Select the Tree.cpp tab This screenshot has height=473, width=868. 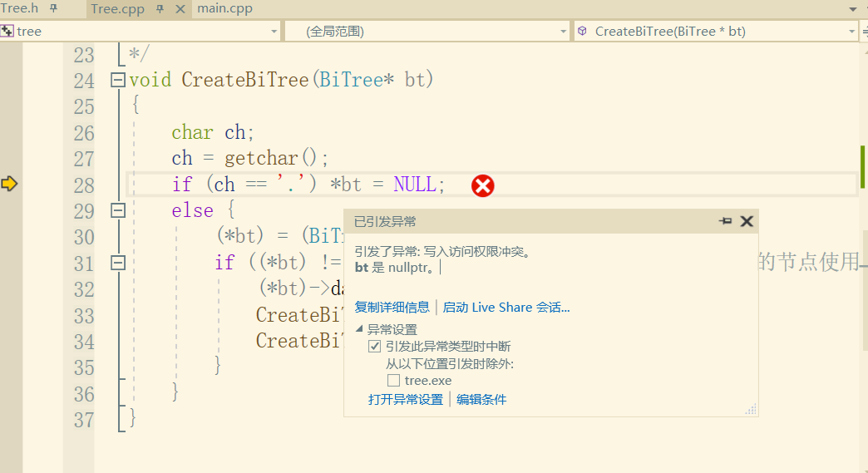pyautogui.click(x=117, y=9)
